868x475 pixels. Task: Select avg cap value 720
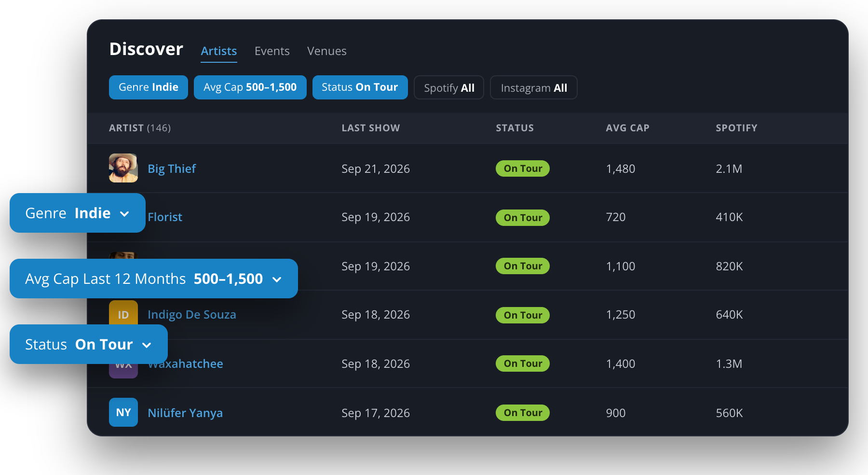click(x=616, y=217)
